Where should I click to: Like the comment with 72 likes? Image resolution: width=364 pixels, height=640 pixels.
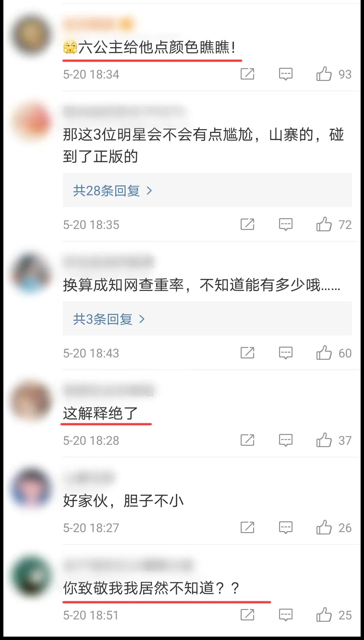click(x=324, y=224)
